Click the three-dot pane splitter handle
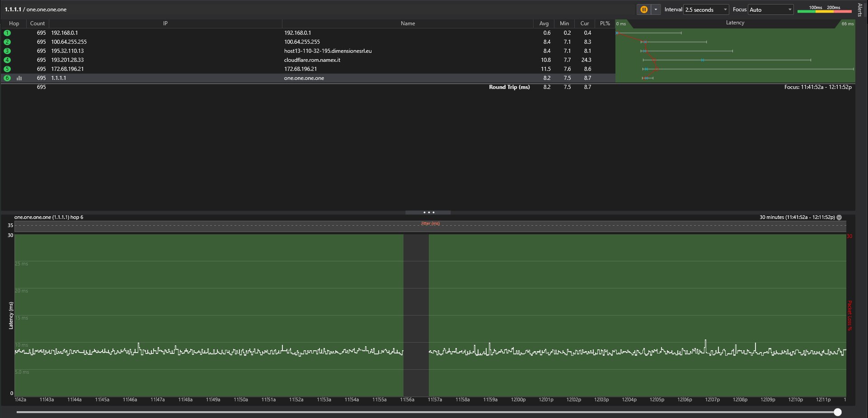 click(428, 212)
